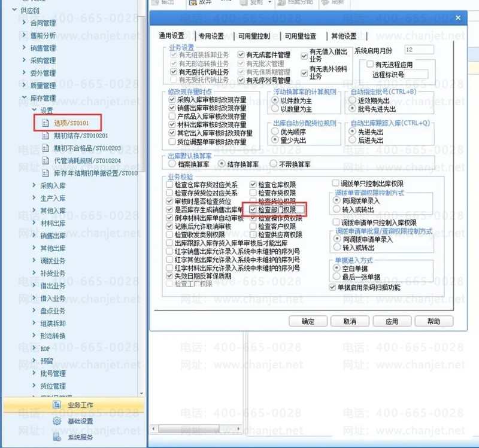This screenshot has height=448, width=479.
Task: Click the 远程标识号 input field
Action: pyautogui.click(x=416, y=74)
